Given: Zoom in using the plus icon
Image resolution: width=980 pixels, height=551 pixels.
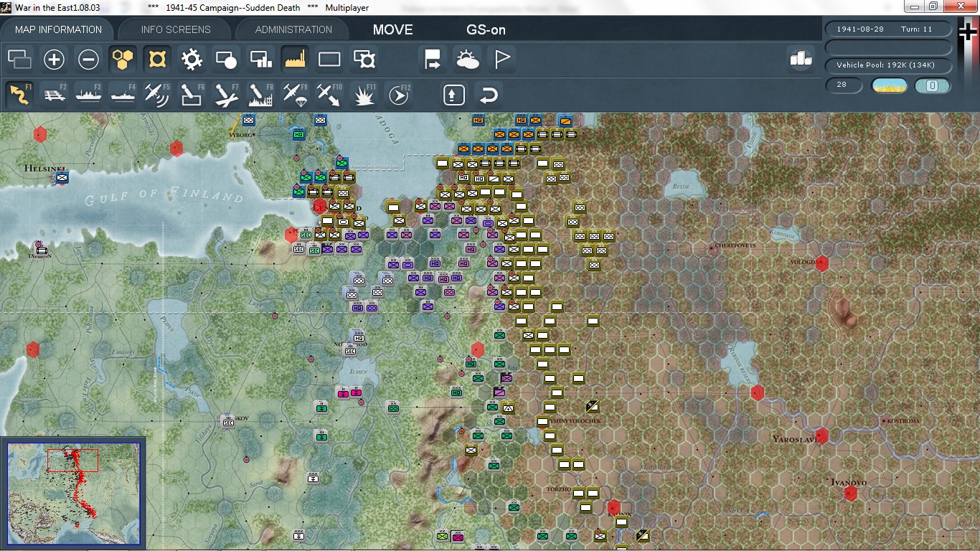Looking at the screenshot, I should (54, 60).
